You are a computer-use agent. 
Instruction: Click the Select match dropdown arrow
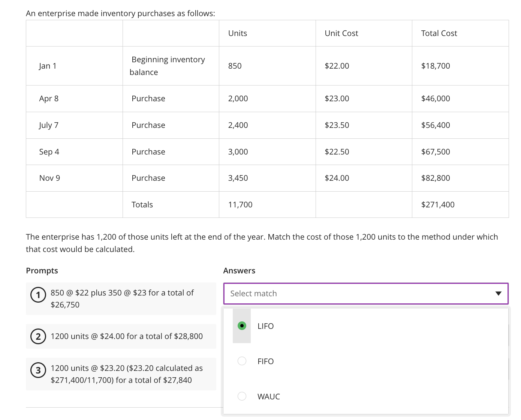[498, 294]
